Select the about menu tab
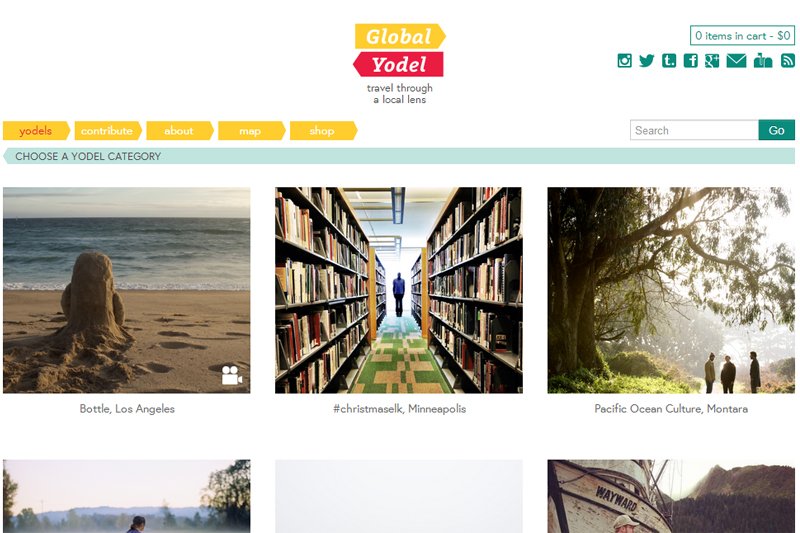Screen dimensions: 800x533 [180, 131]
